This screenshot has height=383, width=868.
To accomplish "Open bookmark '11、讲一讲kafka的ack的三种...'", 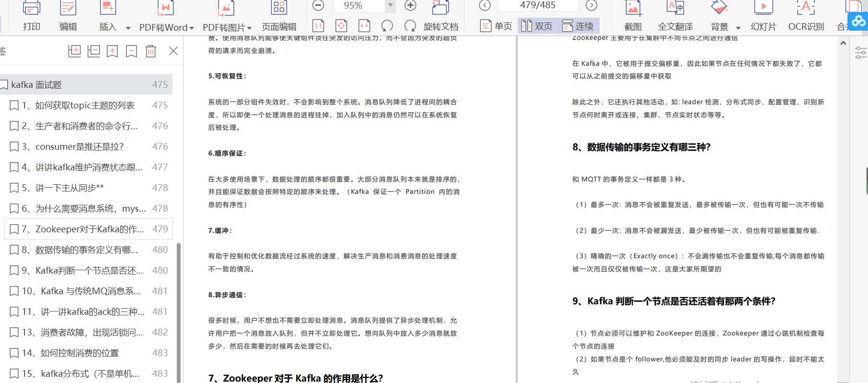I will pyautogui.click(x=88, y=311).
